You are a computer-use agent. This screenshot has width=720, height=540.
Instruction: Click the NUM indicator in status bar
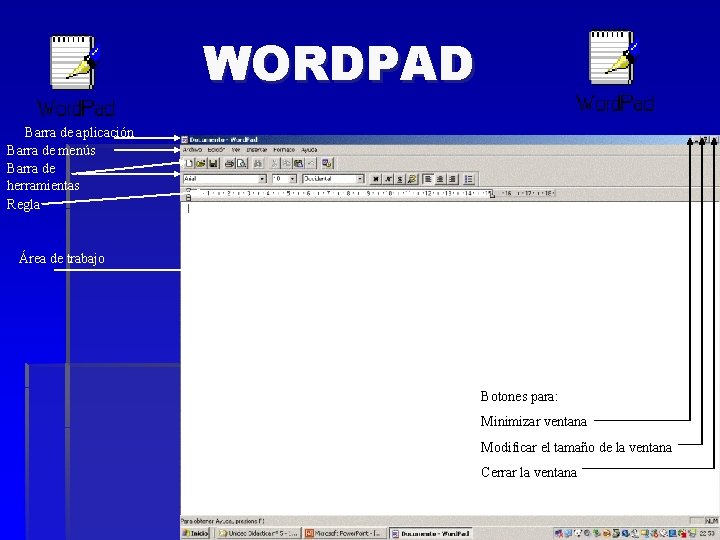click(711, 521)
